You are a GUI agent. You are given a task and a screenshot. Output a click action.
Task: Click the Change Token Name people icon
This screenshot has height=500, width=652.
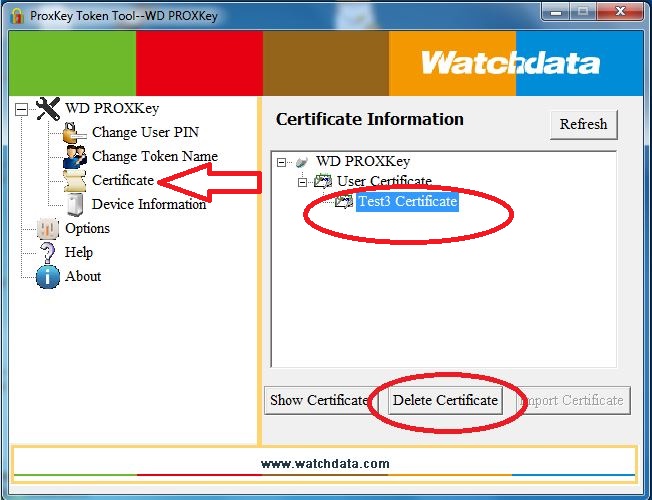click(x=75, y=156)
